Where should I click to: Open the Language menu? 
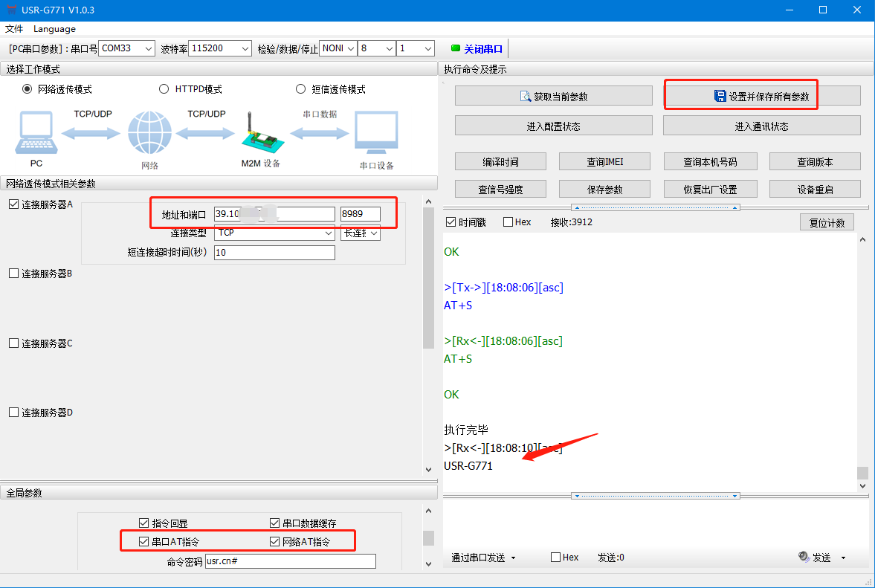(54, 29)
